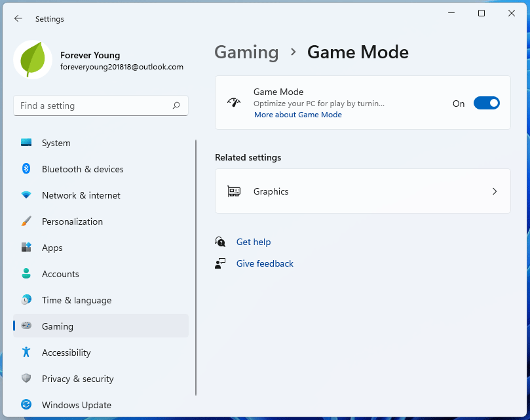Click the Get help link
Image resolution: width=530 pixels, height=420 pixels.
click(254, 242)
